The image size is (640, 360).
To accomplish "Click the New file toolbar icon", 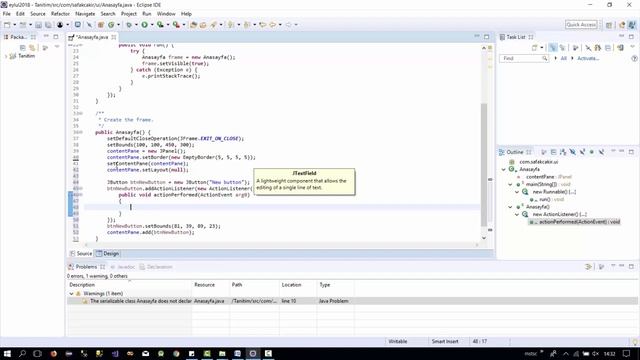I will pos(7,25).
